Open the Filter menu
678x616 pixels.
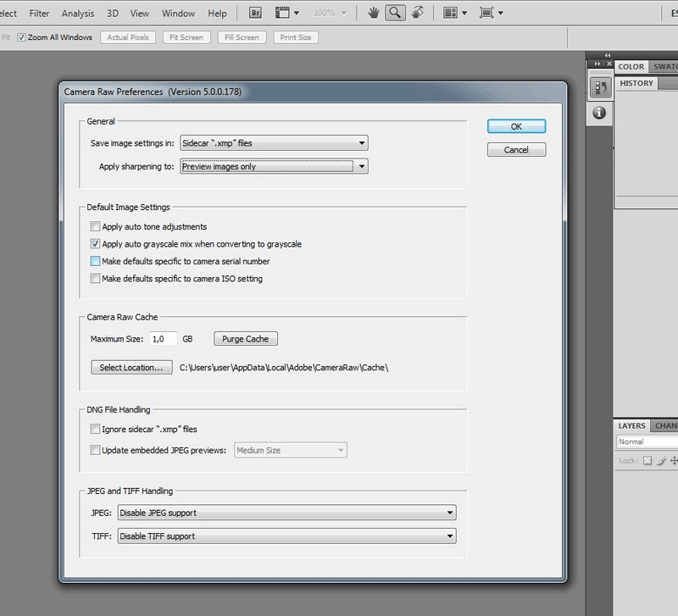[38, 14]
